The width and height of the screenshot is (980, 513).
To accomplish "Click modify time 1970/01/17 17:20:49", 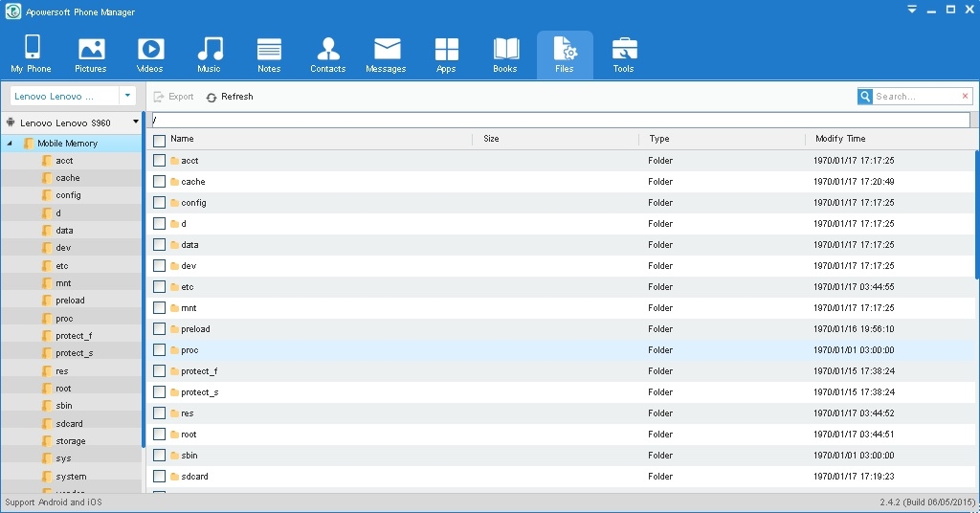I will (x=854, y=182).
